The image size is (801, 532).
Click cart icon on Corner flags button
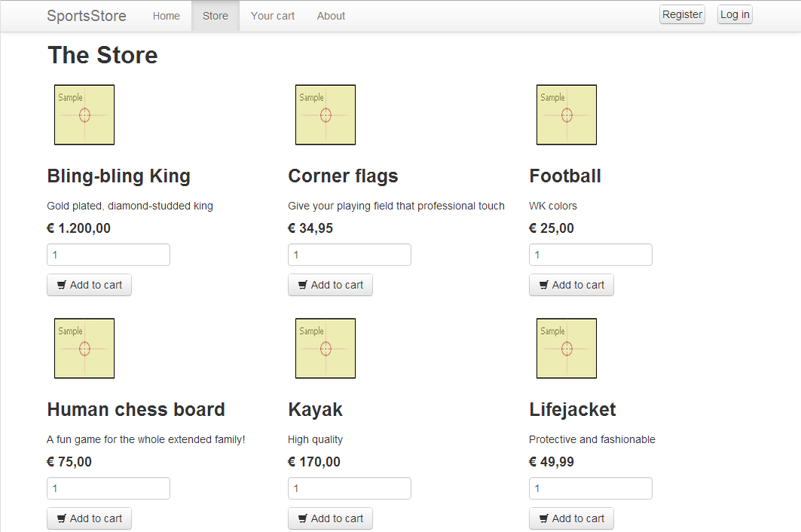point(303,285)
